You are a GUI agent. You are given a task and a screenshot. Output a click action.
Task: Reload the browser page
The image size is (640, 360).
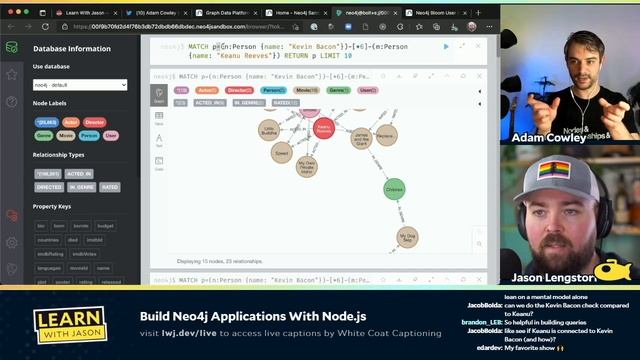pos(45,27)
